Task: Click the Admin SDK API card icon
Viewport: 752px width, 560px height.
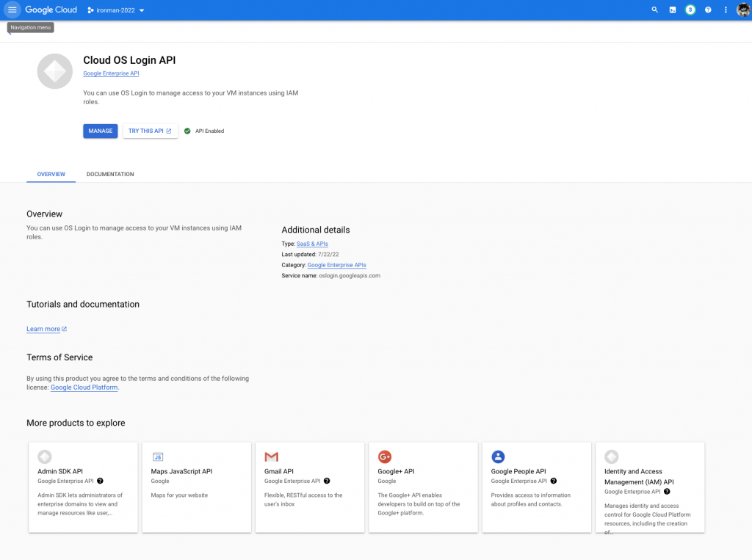Action: (45, 457)
